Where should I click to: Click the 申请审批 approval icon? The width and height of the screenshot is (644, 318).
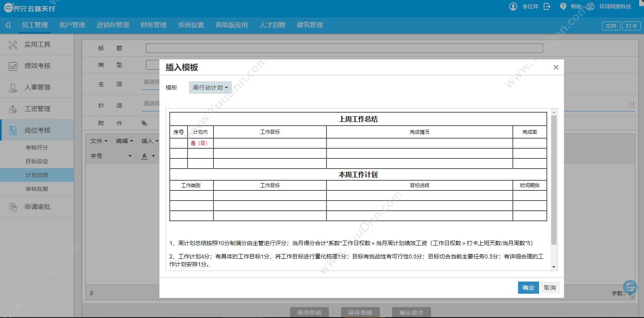click(13, 207)
